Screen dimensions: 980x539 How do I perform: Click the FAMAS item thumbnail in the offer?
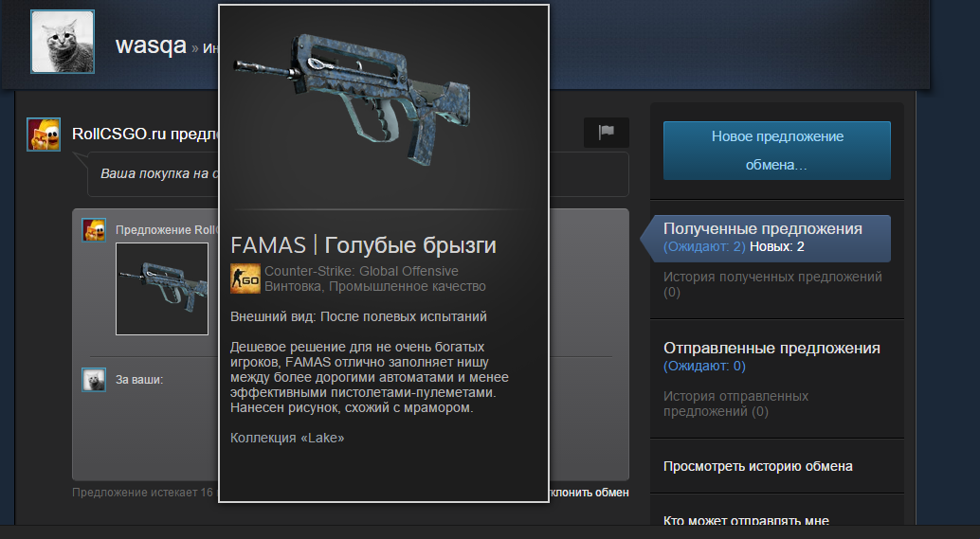tap(162, 289)
